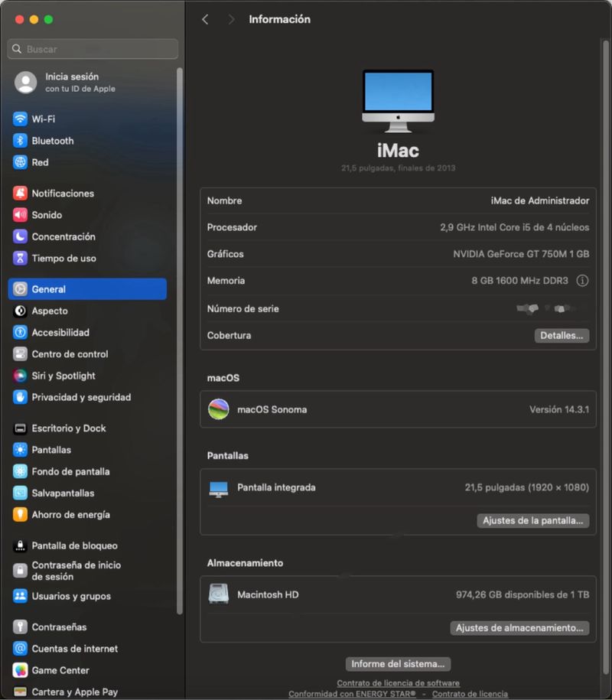Open Aspecto appearance settings

[x=87, y=311]
